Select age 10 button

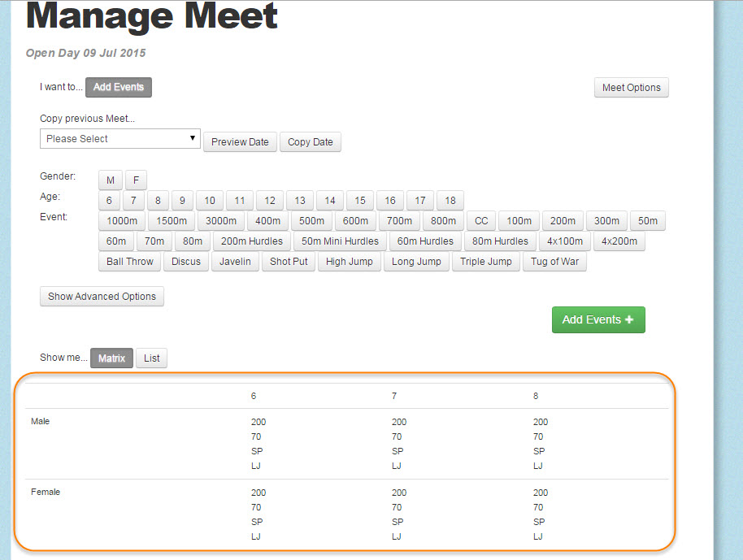point(210,201)
